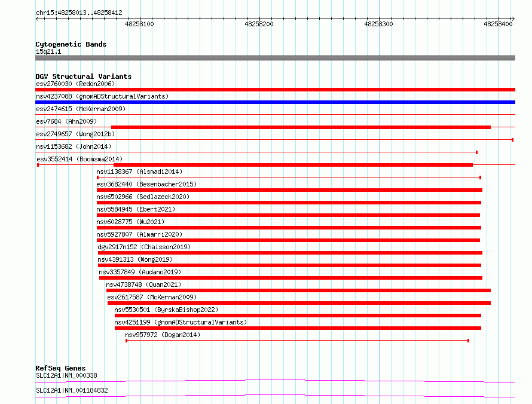The height and width of the screenshot is (404, 532).
Task: Click the dgv2917n152 (Chaisson2019) label
Action: coord(144,247)
